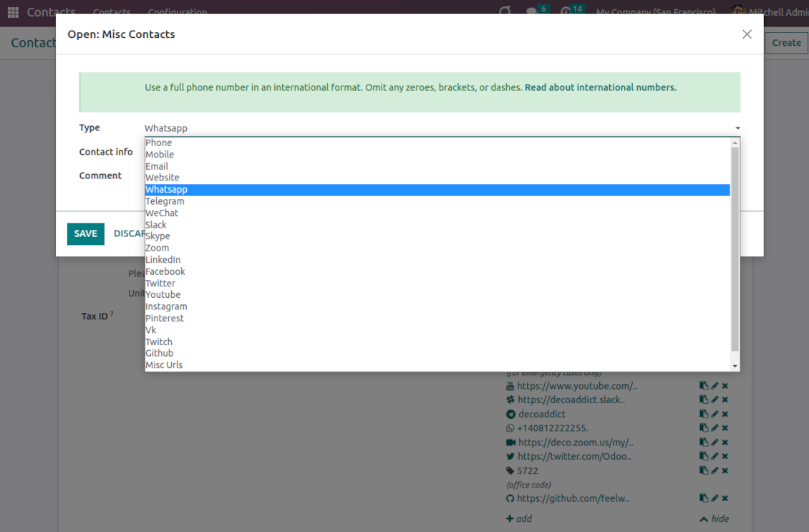Select Twitter from the Type list
This screenshot has height=532, width=809.
[437, 284]
